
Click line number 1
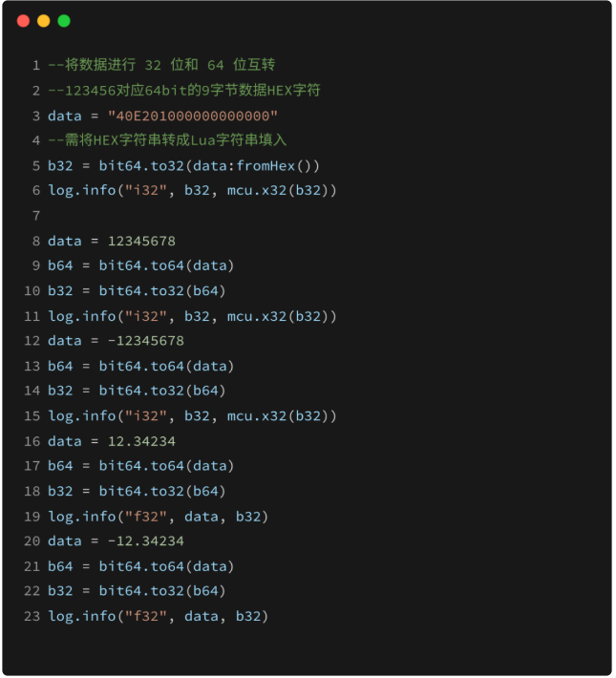coord(36,66)
